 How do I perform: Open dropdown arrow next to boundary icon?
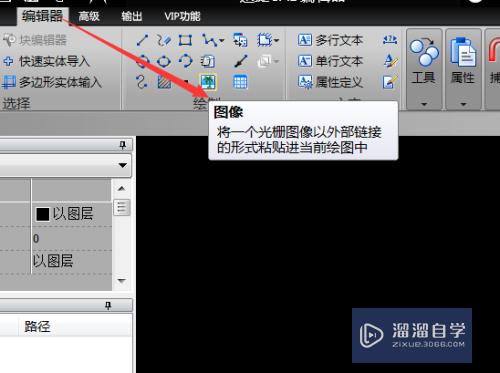coord(277,41)
